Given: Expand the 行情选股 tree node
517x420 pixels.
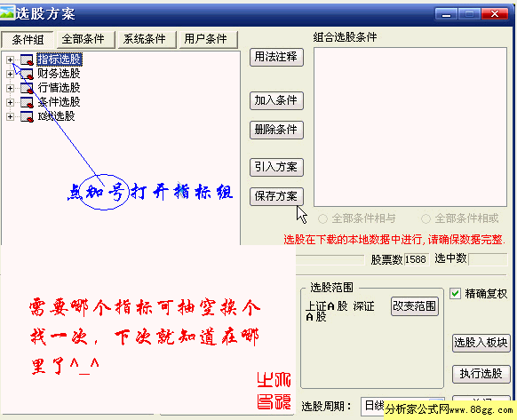Looking at the screenshot, I should pyautogui.click(x=10, y=88).
